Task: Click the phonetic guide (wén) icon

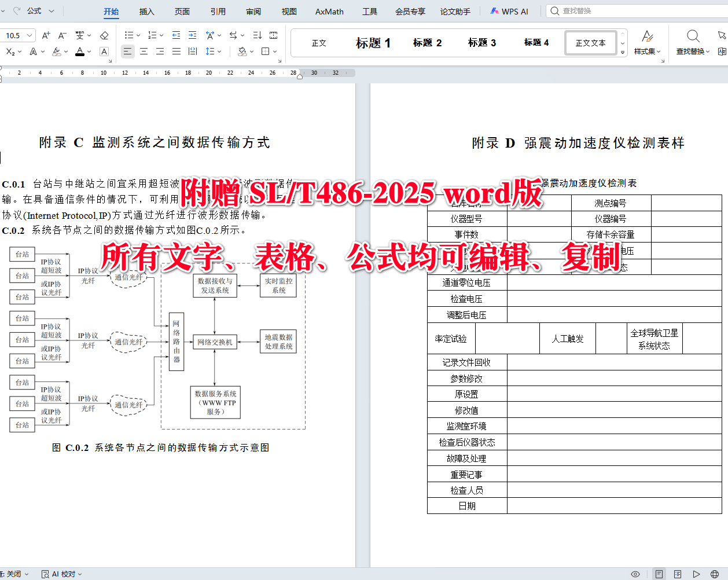Action: tap(80, 35)
